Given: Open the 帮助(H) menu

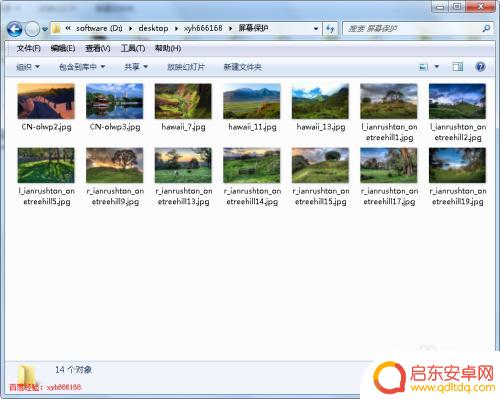Looking at the screenshot, I should [x=168, y=48].
